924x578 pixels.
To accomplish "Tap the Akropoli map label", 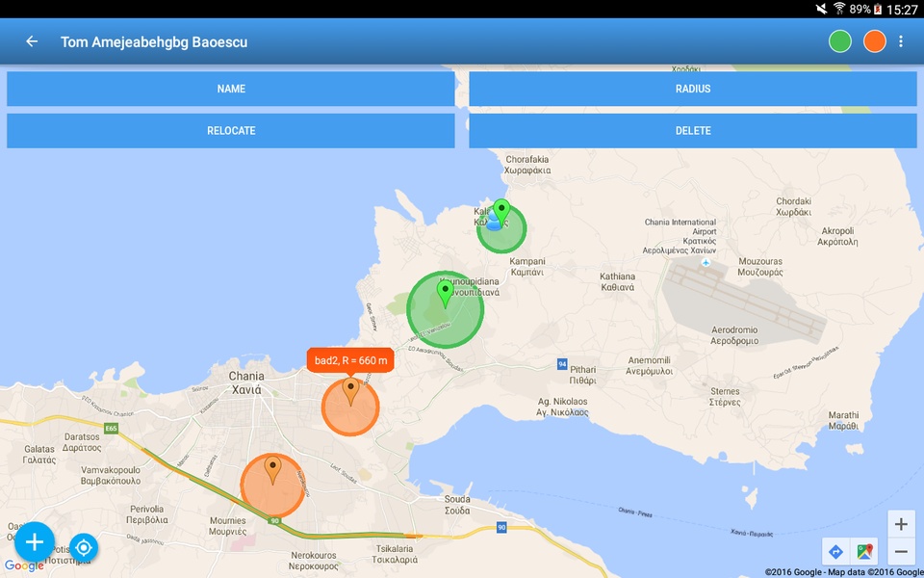I will (837, 236).
